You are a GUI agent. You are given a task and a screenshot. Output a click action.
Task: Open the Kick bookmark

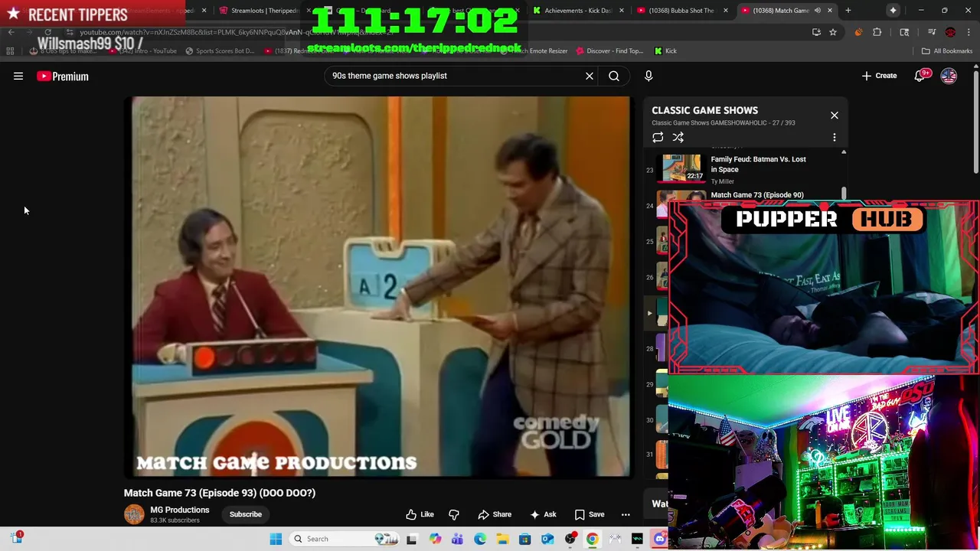pyautogui.click(x=665, y=51)
